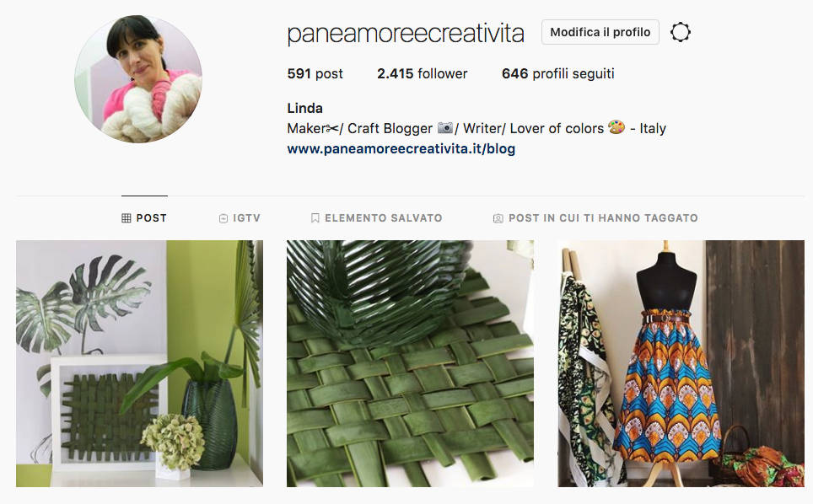View the 2.415 follower list

coord(422,73)
